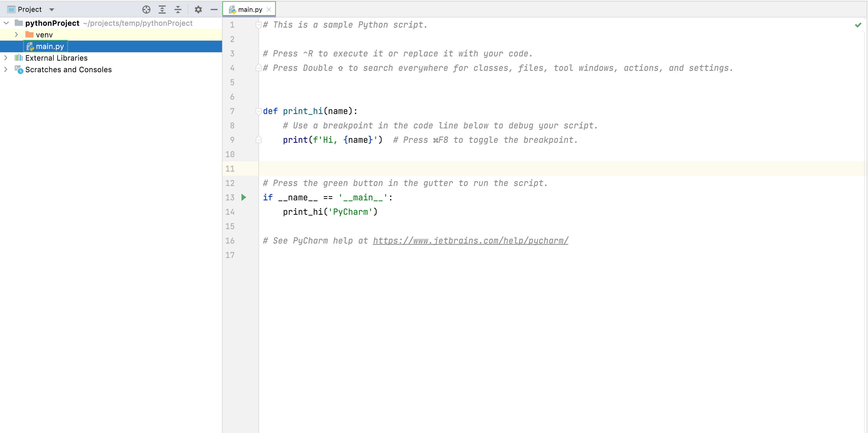Select main.py in the project tree
Image resolution: width=868 pixels, height=433 pixels.
coord(50,46)
